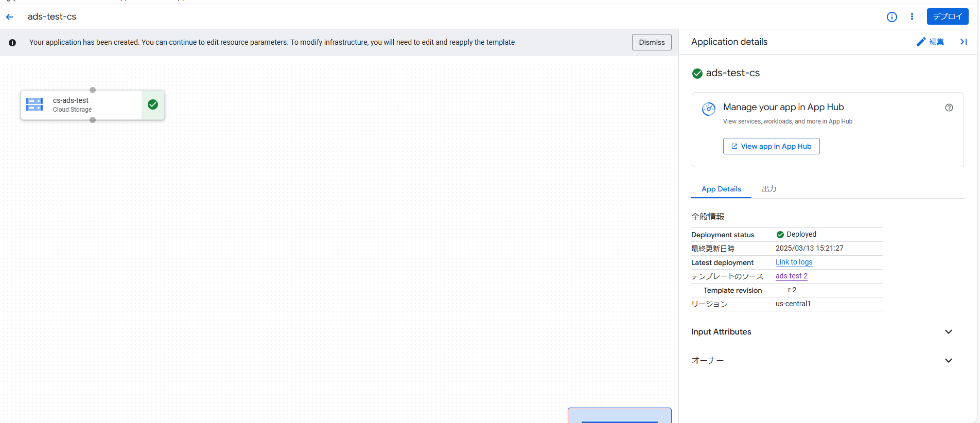Click the Application details heading

729,42
